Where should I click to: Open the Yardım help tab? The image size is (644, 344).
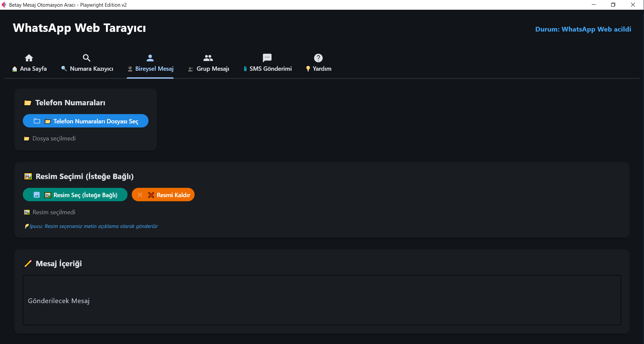coord(318,64)
